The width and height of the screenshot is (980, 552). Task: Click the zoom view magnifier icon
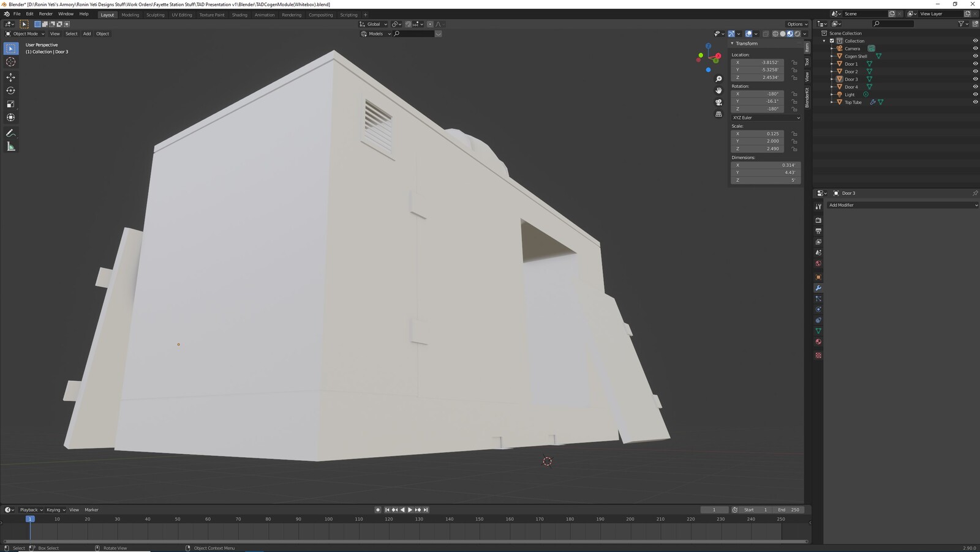click(718, 79)
